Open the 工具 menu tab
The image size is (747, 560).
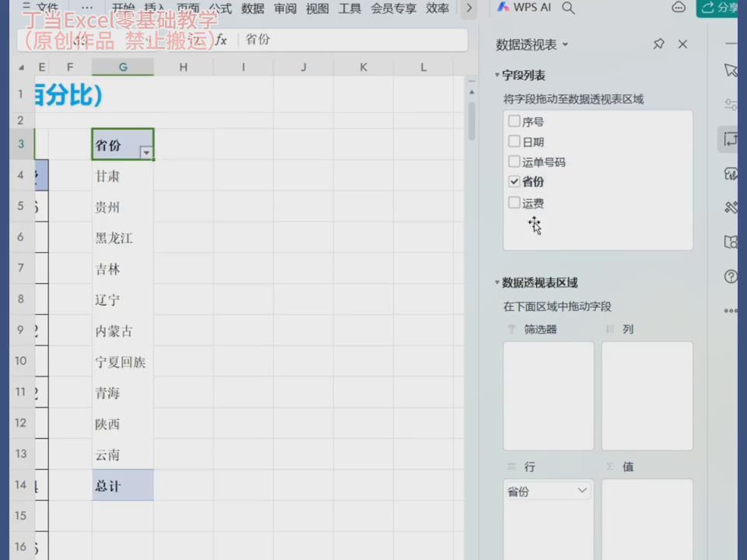click(349, 8)
